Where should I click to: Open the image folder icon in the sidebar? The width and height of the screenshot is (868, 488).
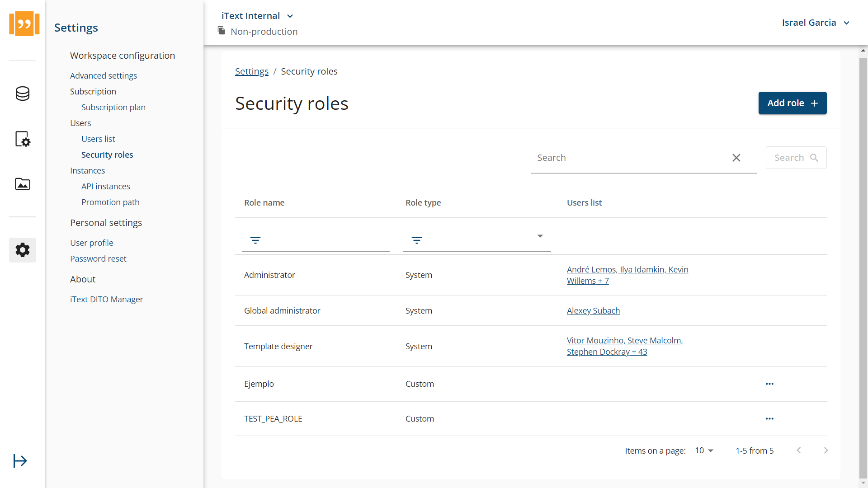pyautogui.click(x=22, y=184)
